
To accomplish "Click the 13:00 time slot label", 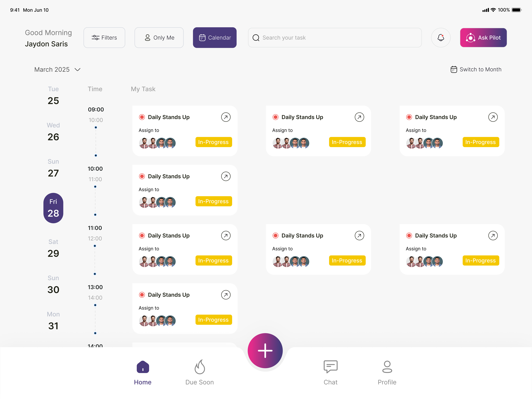I will tap(95, 287).
